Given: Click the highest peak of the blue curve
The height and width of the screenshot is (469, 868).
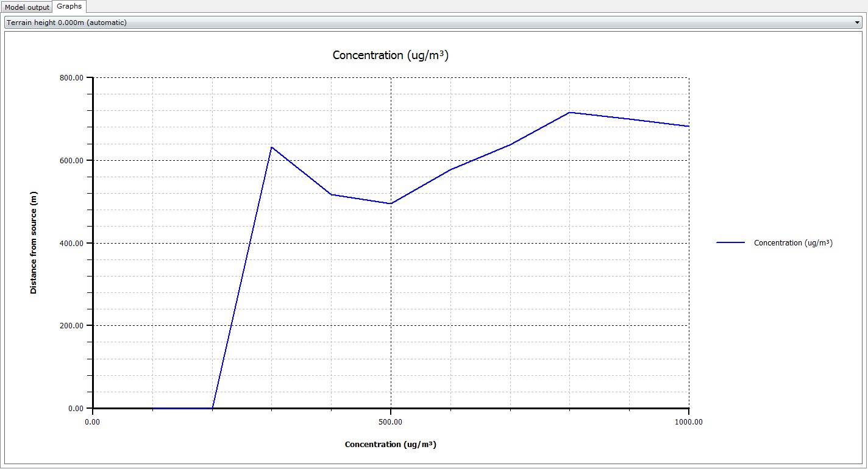Looking at the screenshot, I should (569, 112).
